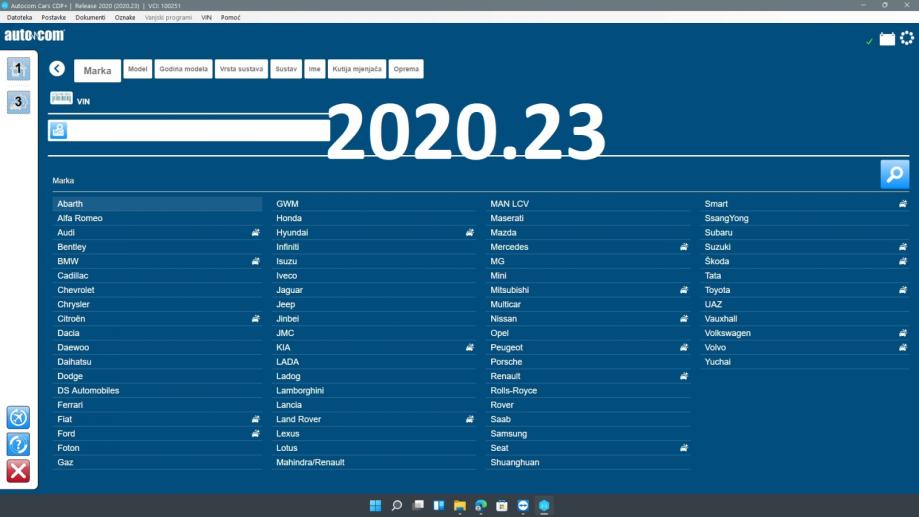
Task: Select Honda brand
Action: click(x=374, y=218)
